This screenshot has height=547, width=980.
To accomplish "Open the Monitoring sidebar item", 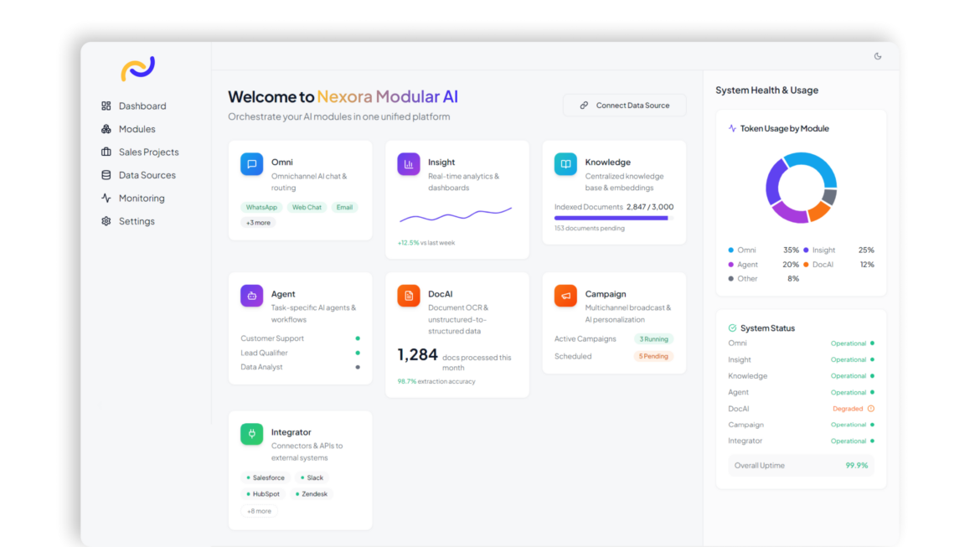I will point(141,199).
